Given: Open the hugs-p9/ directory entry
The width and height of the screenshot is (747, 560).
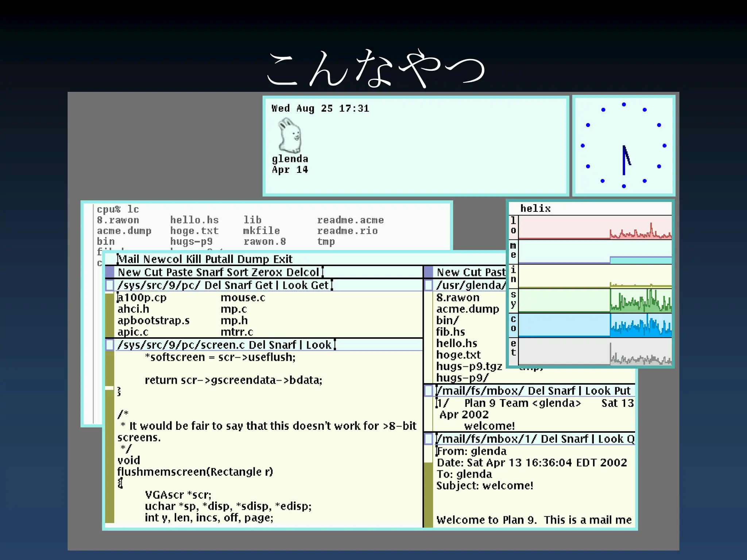Looking at the screenshot, I should point(462,378).
